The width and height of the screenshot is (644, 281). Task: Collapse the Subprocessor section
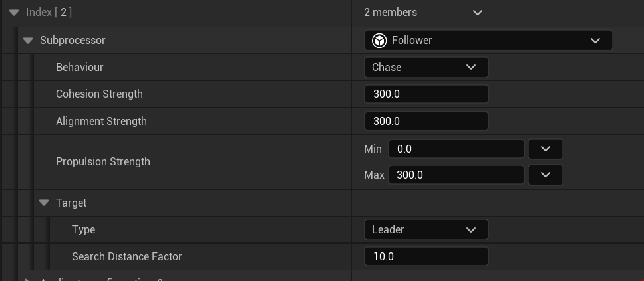point(28,41)
